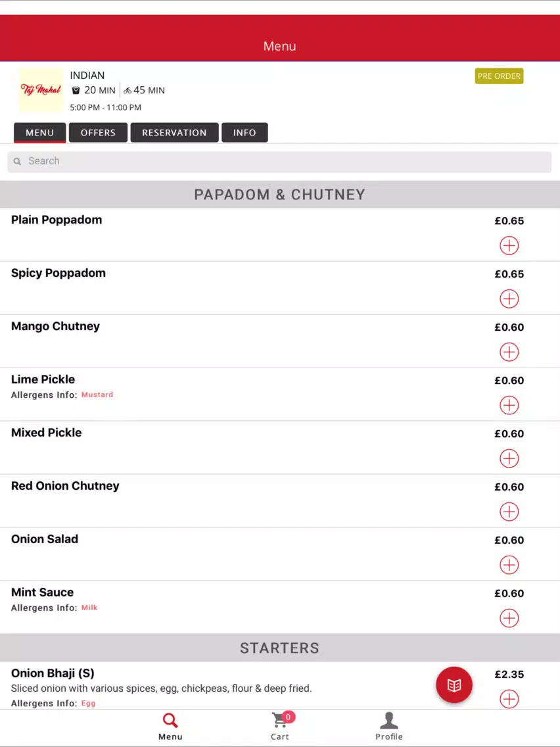The image size is (560, 747).
Task: Open the Cart in bottom navigation
Action: coord(280,727)
